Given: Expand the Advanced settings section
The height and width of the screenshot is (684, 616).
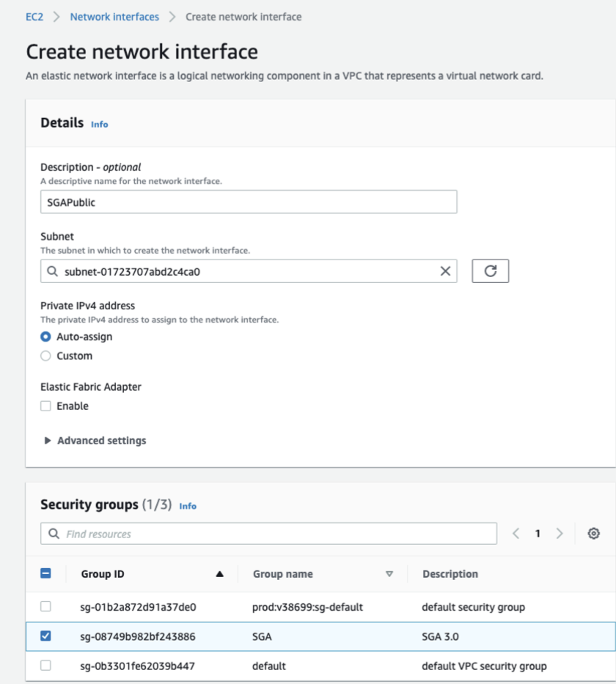Looking at the screenshot, I should pos(95,441).
